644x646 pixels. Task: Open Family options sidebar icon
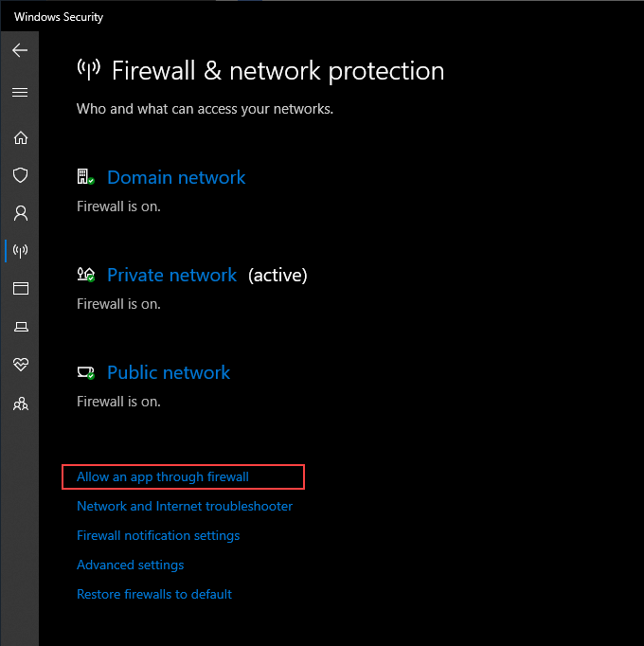20,404
